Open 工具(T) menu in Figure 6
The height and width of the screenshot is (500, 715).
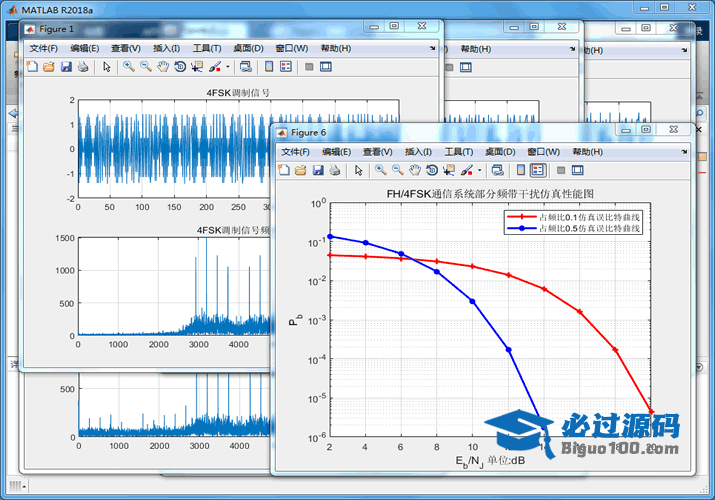click(459, 152)
